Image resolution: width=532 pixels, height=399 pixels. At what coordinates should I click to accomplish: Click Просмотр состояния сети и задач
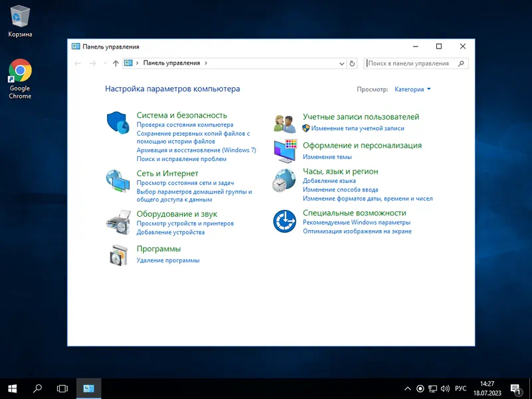click(x=185, y=183)
